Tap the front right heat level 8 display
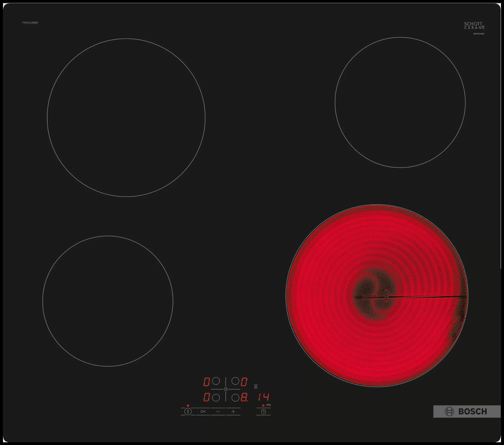 pyautogui.click(x=244, y=397)
